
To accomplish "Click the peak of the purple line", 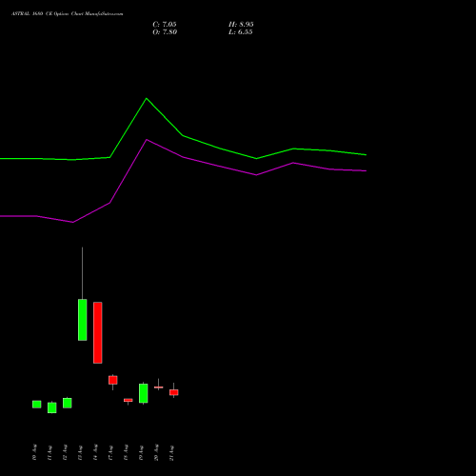I will (147, 140).
